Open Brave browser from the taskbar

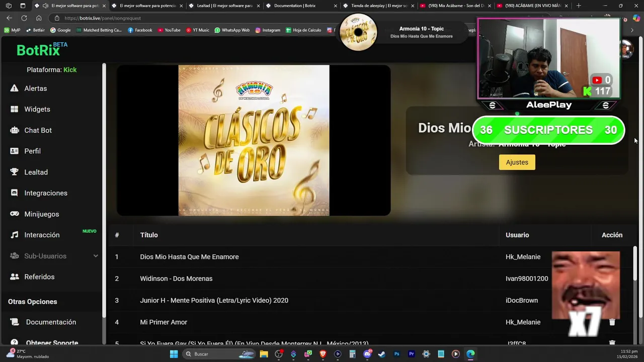click(323, 354)
